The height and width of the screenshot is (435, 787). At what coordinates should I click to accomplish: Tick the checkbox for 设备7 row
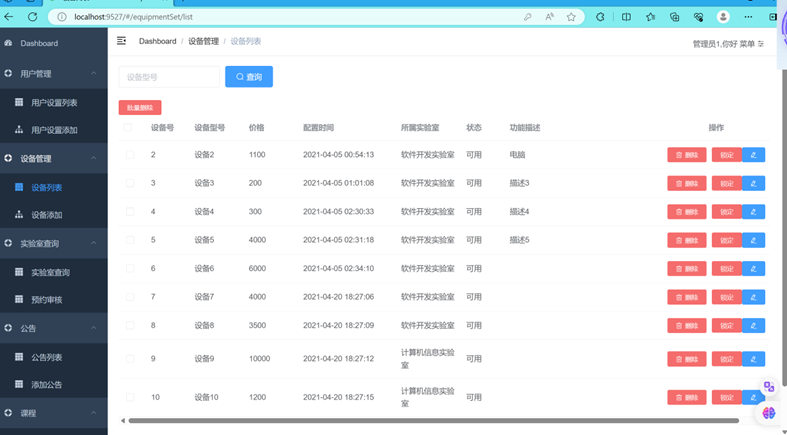[x=130, y=297]
